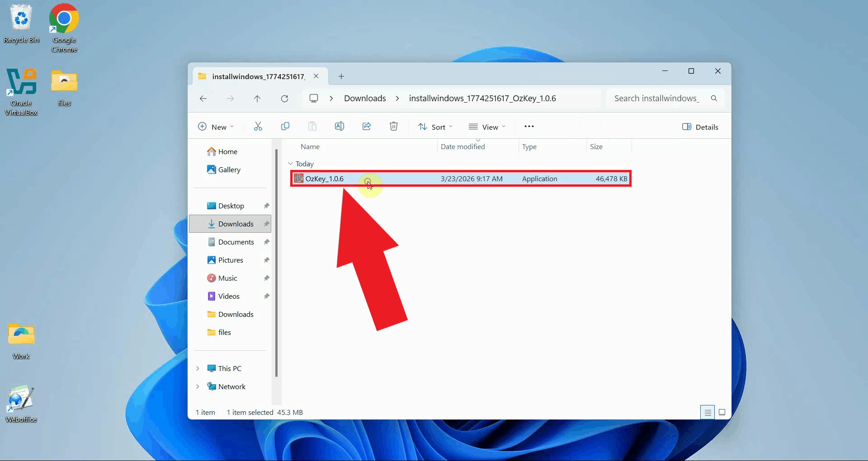Open the View dropdown
Screen dimensions: 868x461
[x=487, y=127]
